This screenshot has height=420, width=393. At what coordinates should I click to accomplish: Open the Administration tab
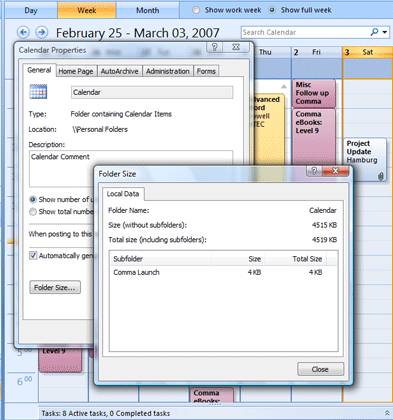pyautogui.click(x=168, y=71)
